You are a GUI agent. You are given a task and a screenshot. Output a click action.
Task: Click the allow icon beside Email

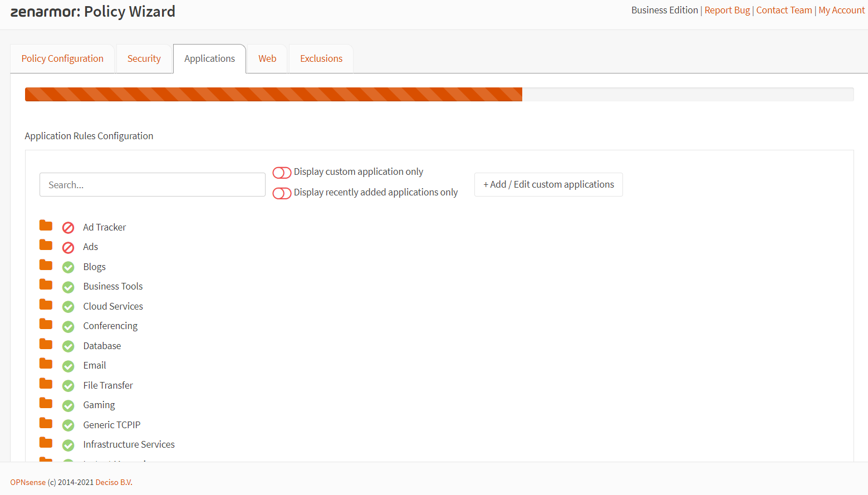click(68, 365)
